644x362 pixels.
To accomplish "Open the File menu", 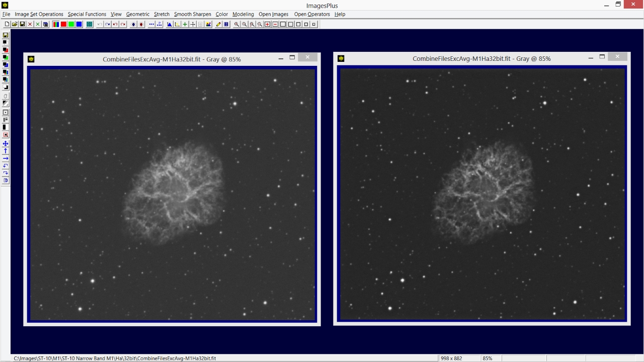I will (6, 14).
